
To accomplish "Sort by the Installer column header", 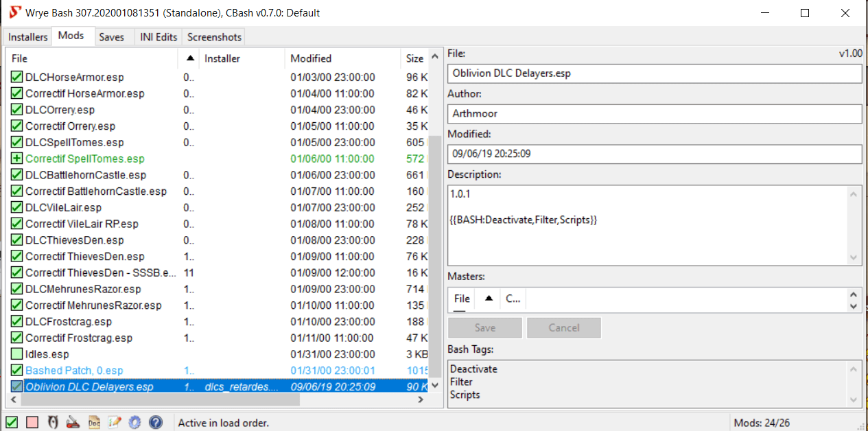I will click(x=242, y=58).
